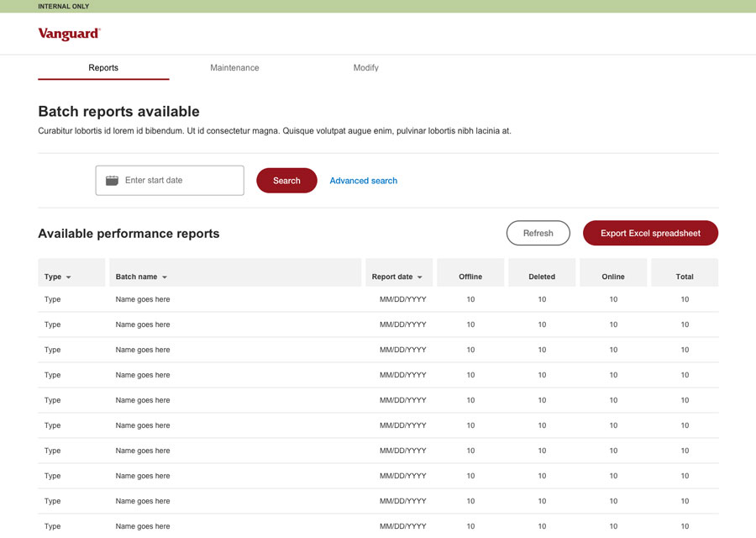Screen dimensions: 756x538
Task: Sort by the Batch name column arrow
Action: point(165,277)
